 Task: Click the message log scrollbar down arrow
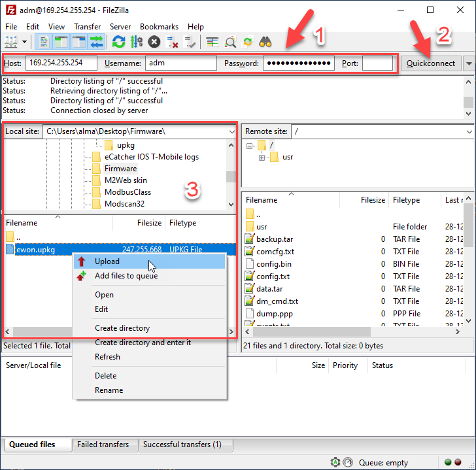pyautogui.click(x=468, y=114)
